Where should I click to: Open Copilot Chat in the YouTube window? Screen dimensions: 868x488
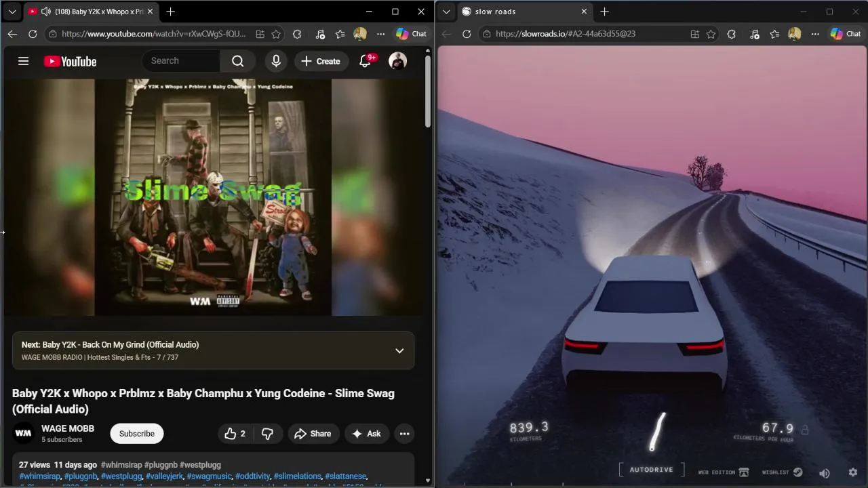412,34
